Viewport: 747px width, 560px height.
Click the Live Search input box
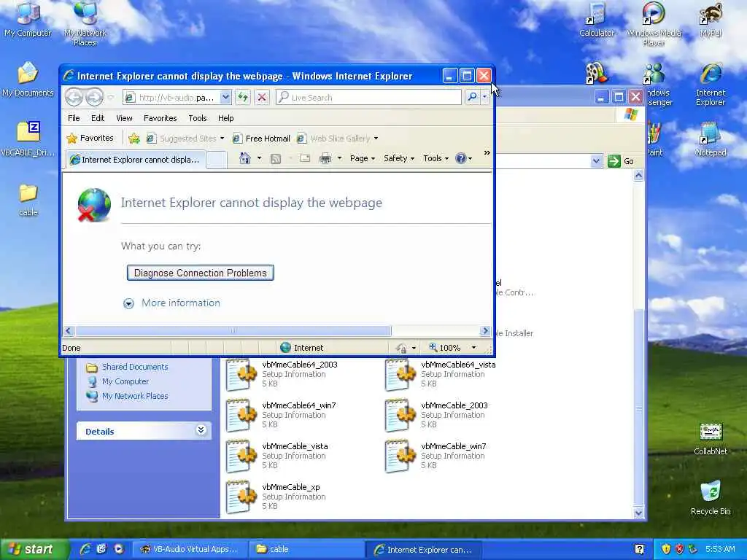pyautogui.click(x=368, y=97)
